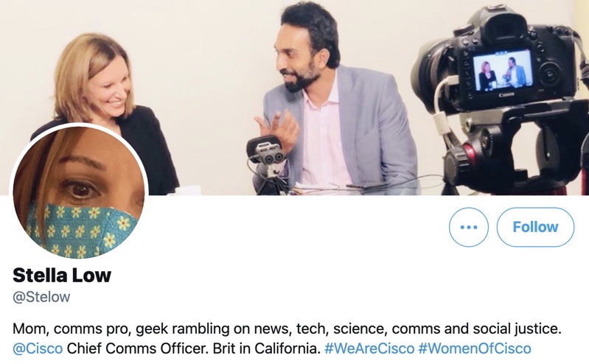Click the Brit in California text

click(266, 349)
